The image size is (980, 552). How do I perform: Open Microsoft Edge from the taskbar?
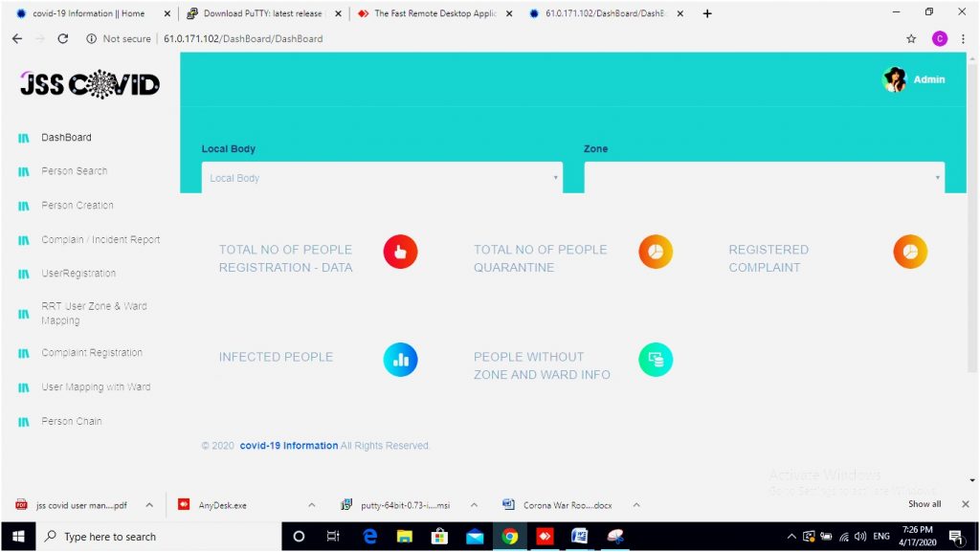click(370, 537)
